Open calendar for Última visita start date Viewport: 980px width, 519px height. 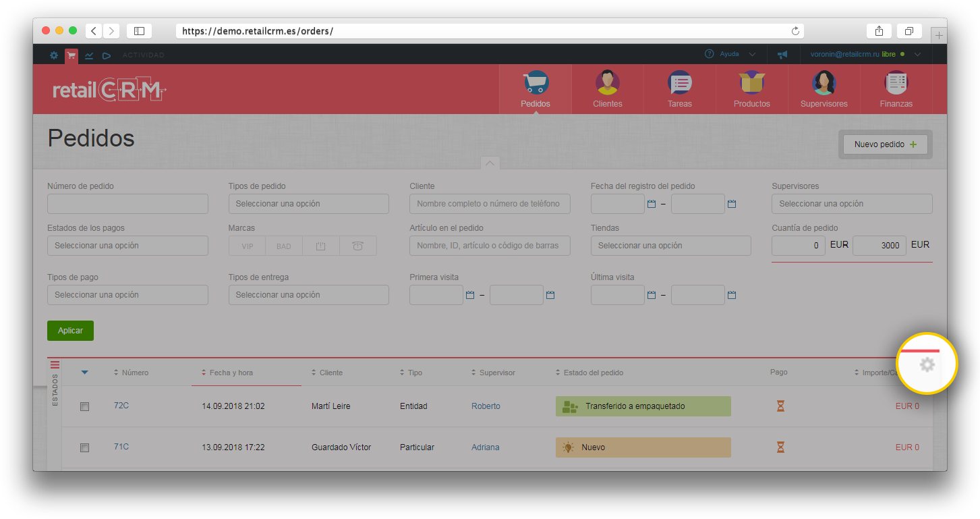click(x=652, y=295)
